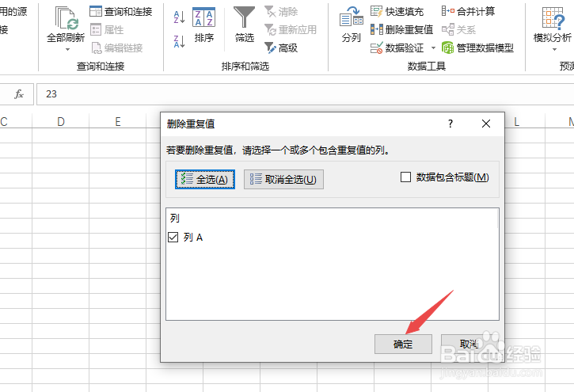Select column L header
Screen dimensions: 574x392
coord(516,121)
